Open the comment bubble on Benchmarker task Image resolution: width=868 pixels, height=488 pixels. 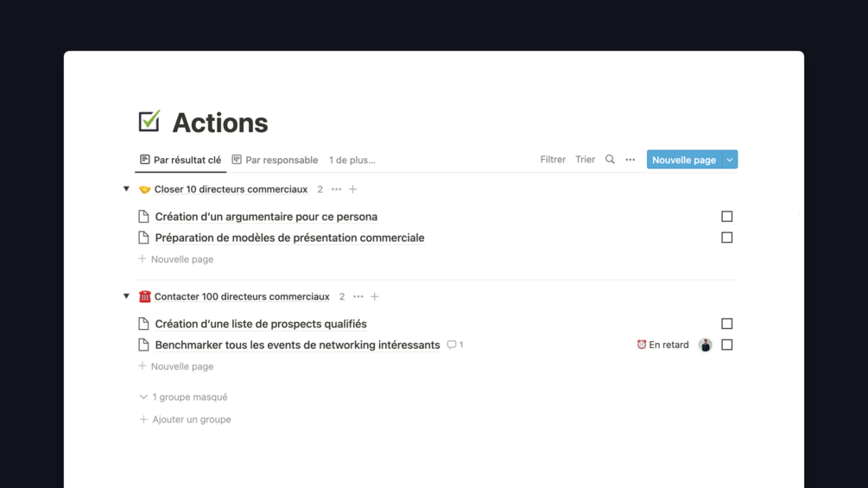[x=454, y=345]
